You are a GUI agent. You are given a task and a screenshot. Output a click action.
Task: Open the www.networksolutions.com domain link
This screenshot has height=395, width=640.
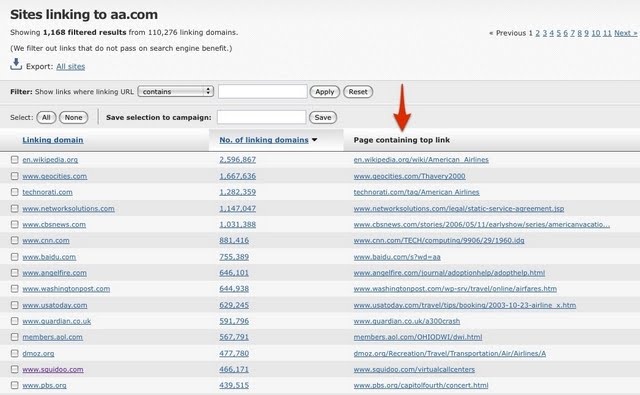click(x=68, y=208)
